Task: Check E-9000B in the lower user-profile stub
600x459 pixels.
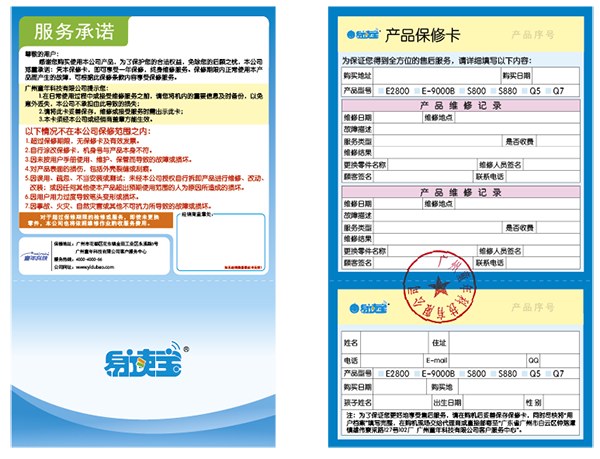Action: (x=417, y=374)
